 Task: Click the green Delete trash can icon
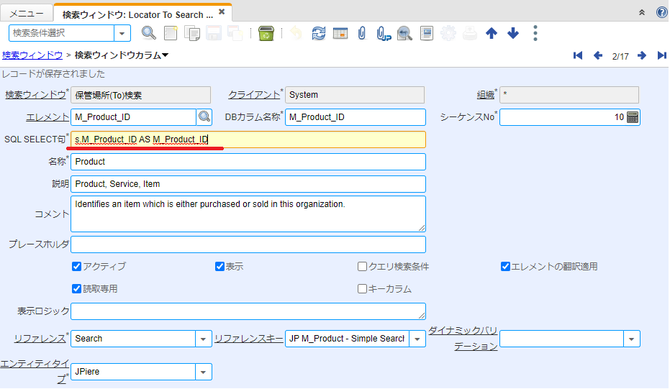(x=266, y=33)
